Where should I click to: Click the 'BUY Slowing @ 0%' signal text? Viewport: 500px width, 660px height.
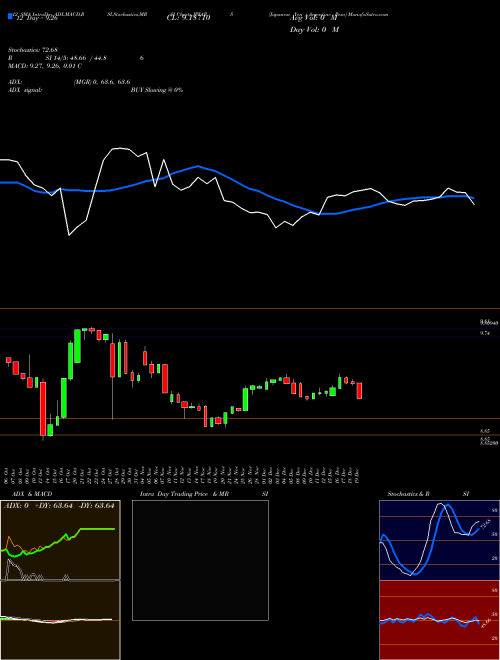click(x=157, y=90)
